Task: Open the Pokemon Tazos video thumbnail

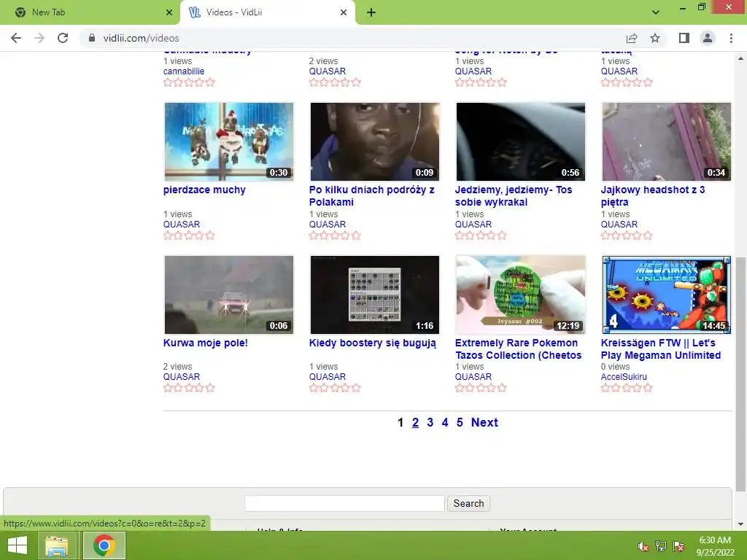Action: (x=521, y=295)
